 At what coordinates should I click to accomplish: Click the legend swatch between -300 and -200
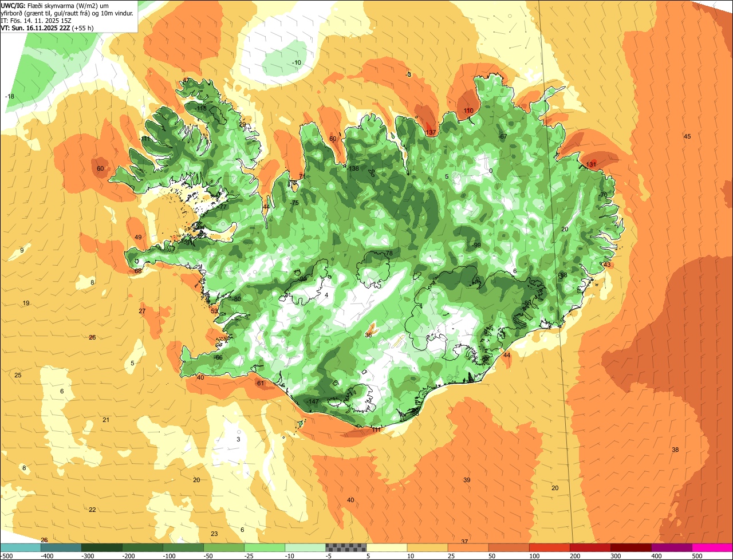pyautogui.click(x=102, y=547)
